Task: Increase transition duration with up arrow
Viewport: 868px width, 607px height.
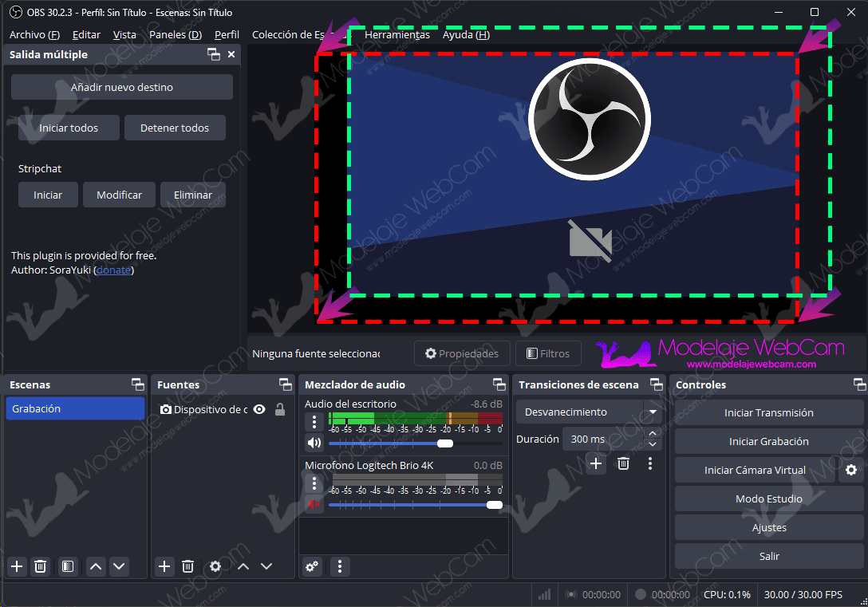Action: pyautogui.click(x=653, y=434)
